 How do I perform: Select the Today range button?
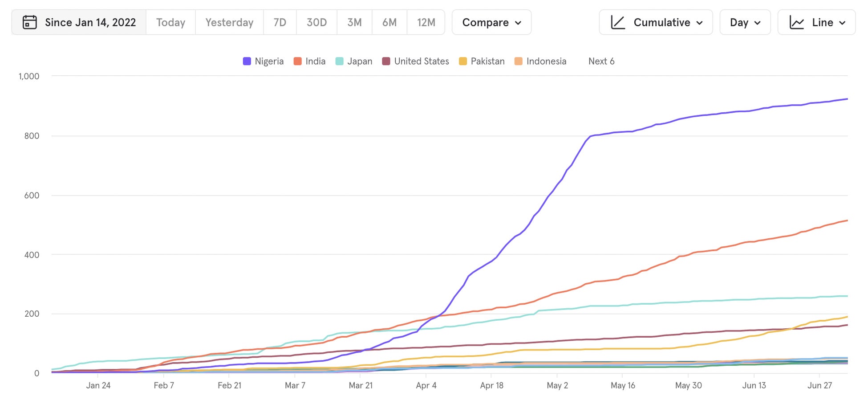(170, 22)
